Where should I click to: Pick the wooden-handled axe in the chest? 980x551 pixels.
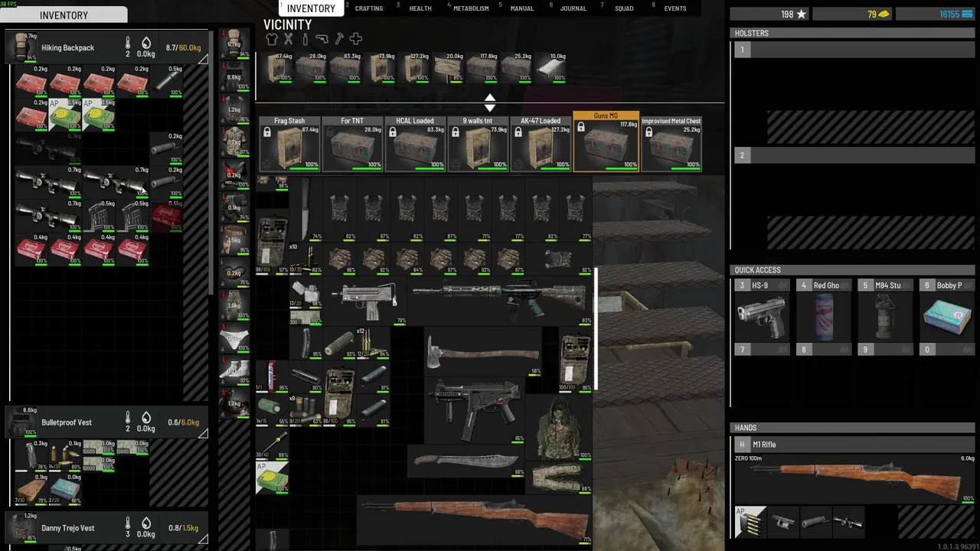pyautogui.click(x=482, y=352)
